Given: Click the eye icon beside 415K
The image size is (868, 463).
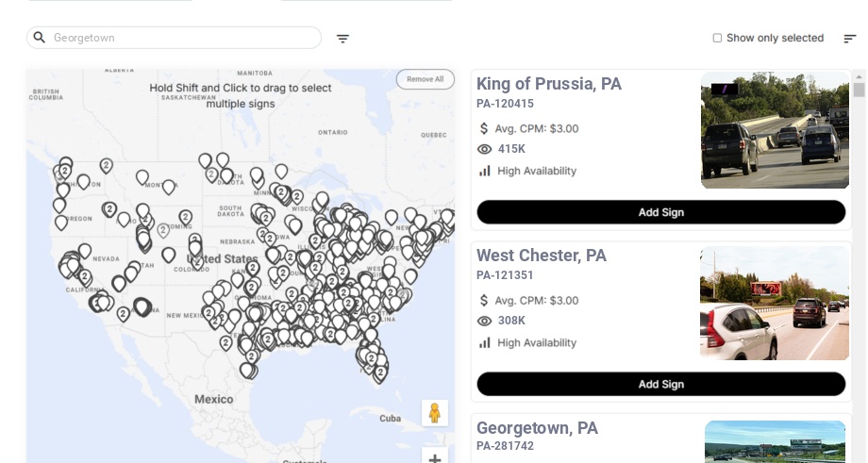Looking at the screenshot, I should [x=484, y=149].
